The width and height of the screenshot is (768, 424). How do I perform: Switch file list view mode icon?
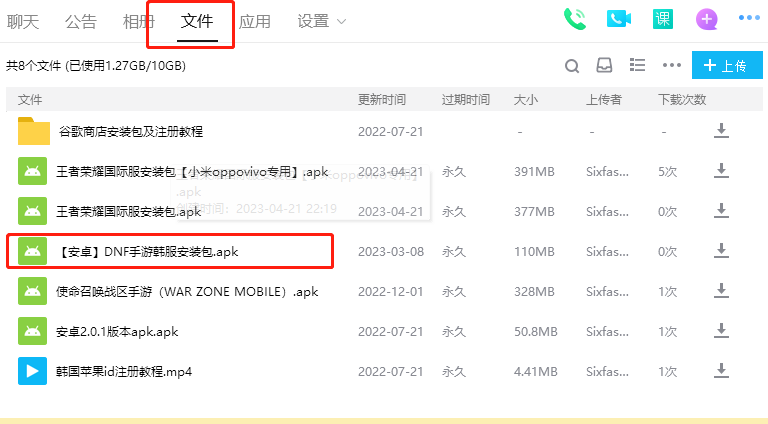(637, 66)
